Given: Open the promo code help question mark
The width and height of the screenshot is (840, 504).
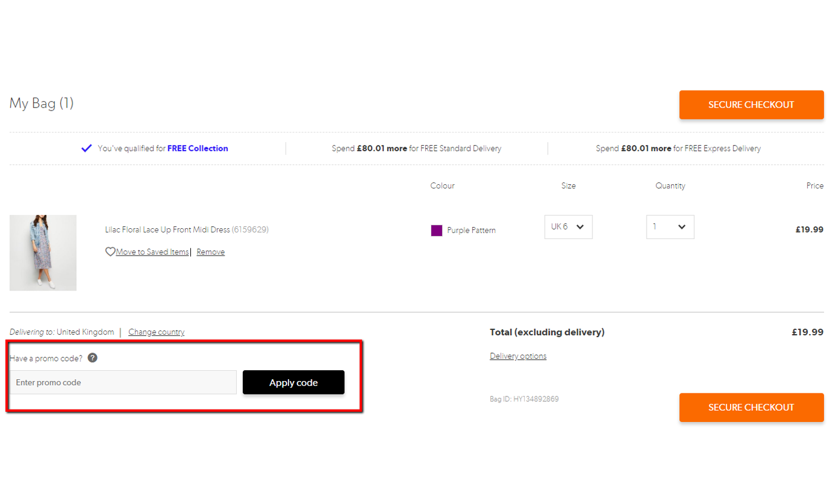Looking at the screenshot, I should point(92,358).
